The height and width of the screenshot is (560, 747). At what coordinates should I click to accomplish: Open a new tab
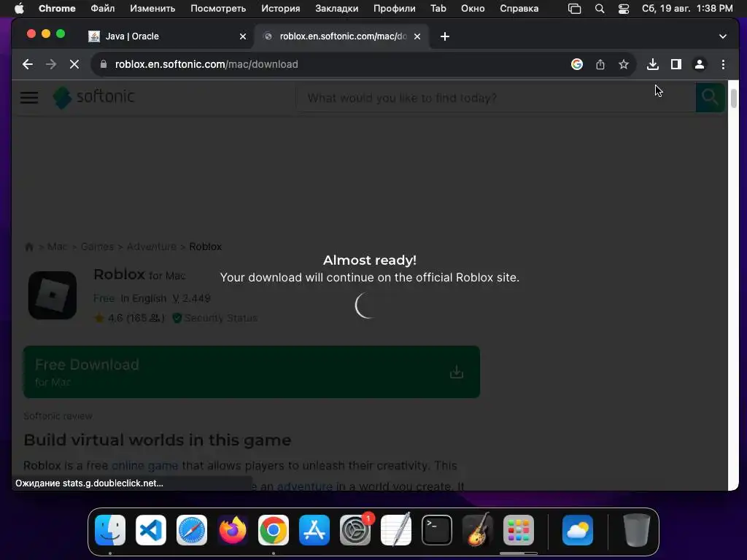(x=445, y=36)
